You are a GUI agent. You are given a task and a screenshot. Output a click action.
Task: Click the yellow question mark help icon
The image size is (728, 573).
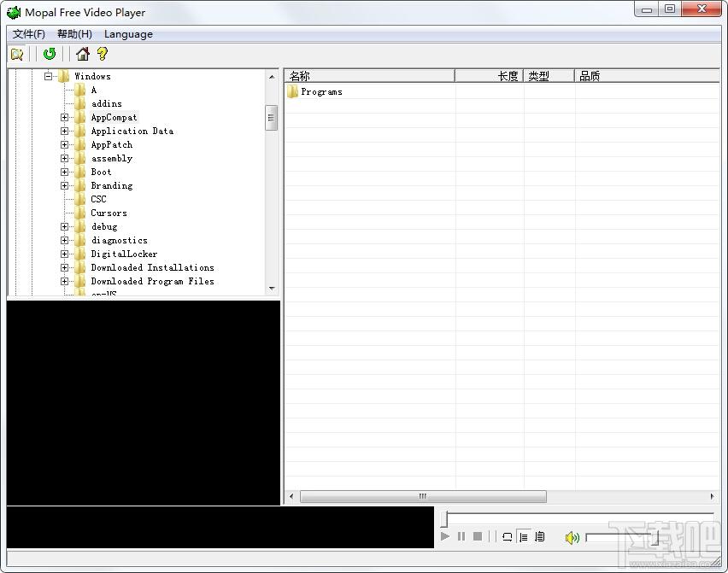tap(103, 54)
